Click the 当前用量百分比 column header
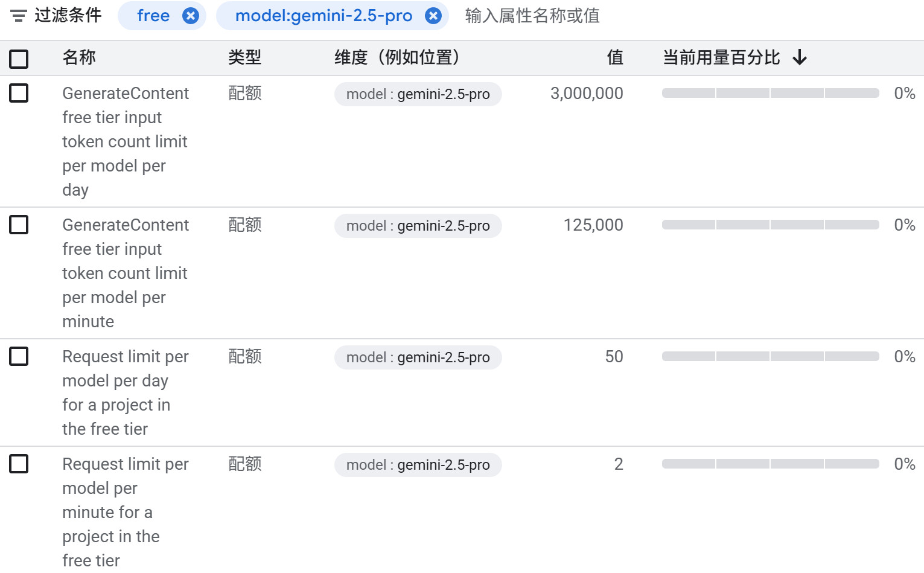The image size is (924, 573). point(721,57)
